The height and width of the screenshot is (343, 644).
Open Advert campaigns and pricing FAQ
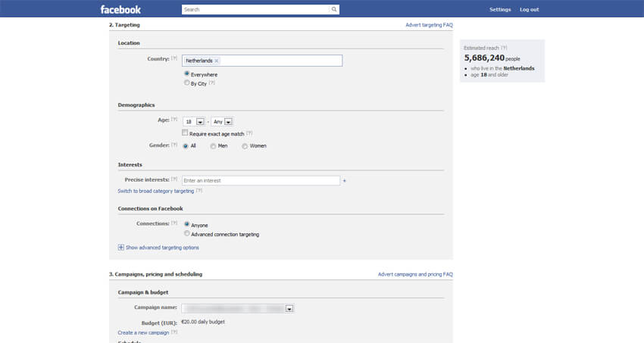(x=415, y=275)
